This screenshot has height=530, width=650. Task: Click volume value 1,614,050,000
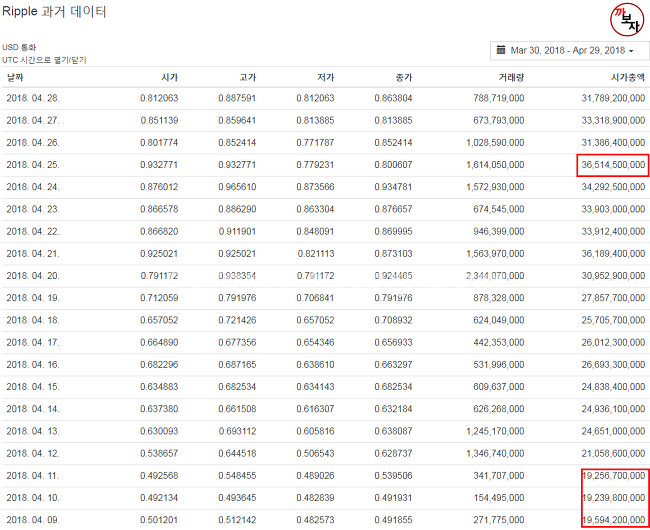495,165
